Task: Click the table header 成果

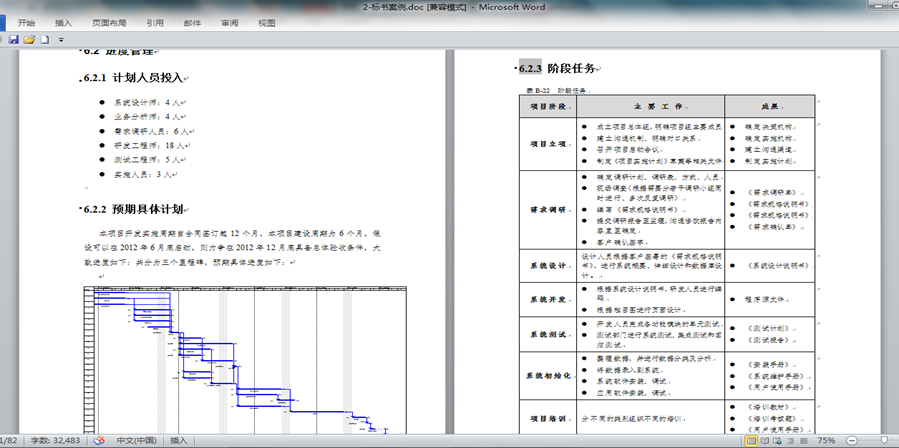Action: pos(769,107)
